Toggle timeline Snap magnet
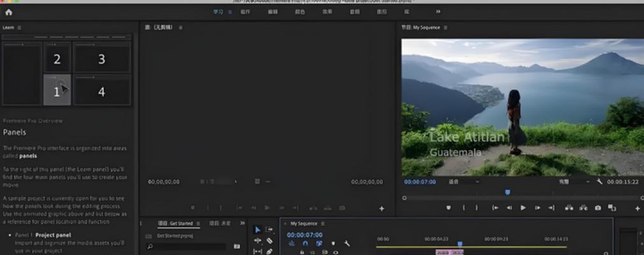 (x=305, y=244)
